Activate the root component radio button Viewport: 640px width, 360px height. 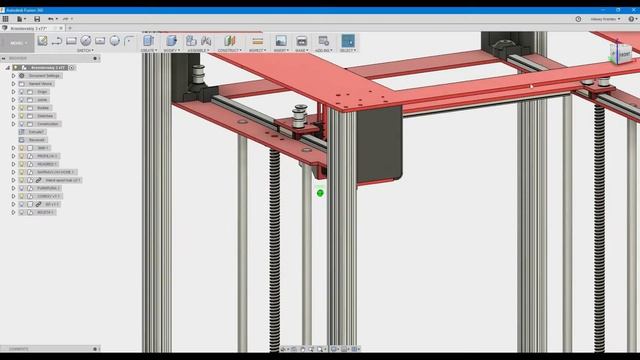72,68
